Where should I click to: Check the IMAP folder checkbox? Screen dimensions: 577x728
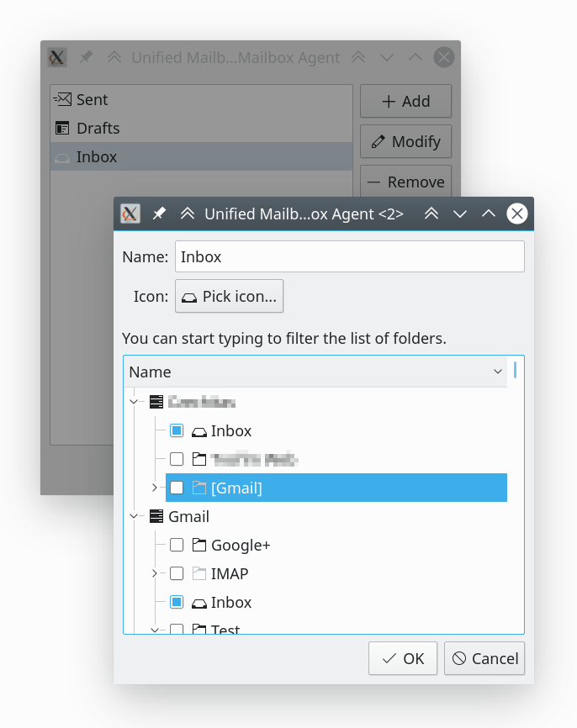[177, 573]
